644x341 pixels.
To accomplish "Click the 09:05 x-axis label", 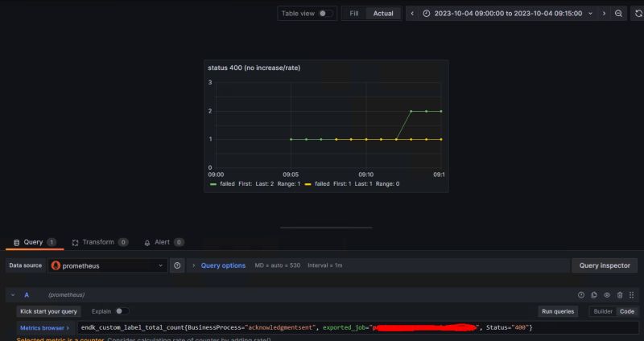I will click(x=291, y=175).
